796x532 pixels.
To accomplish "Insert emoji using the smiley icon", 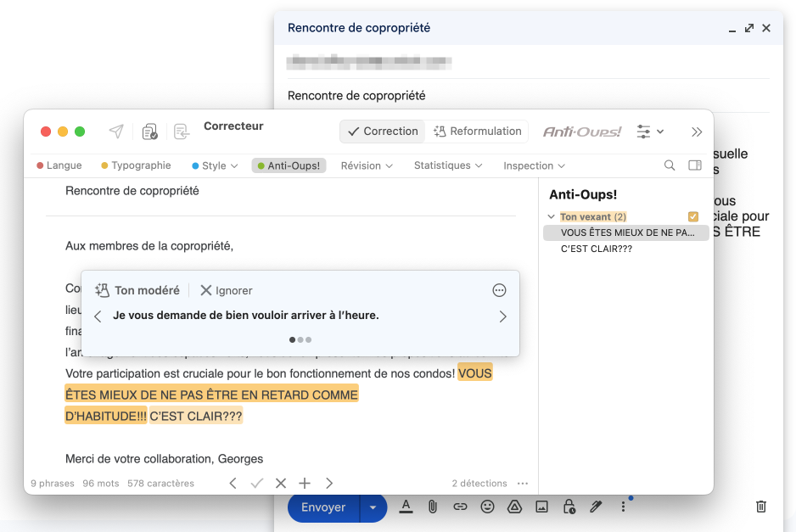I will click(x=487, y=507).
